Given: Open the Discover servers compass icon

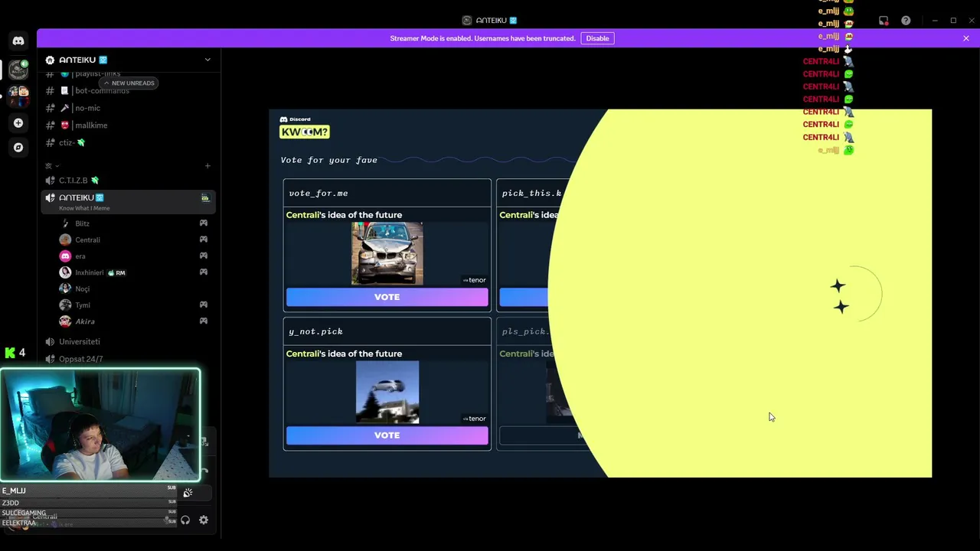Looking at the screenshot, I should coord(18,147).
